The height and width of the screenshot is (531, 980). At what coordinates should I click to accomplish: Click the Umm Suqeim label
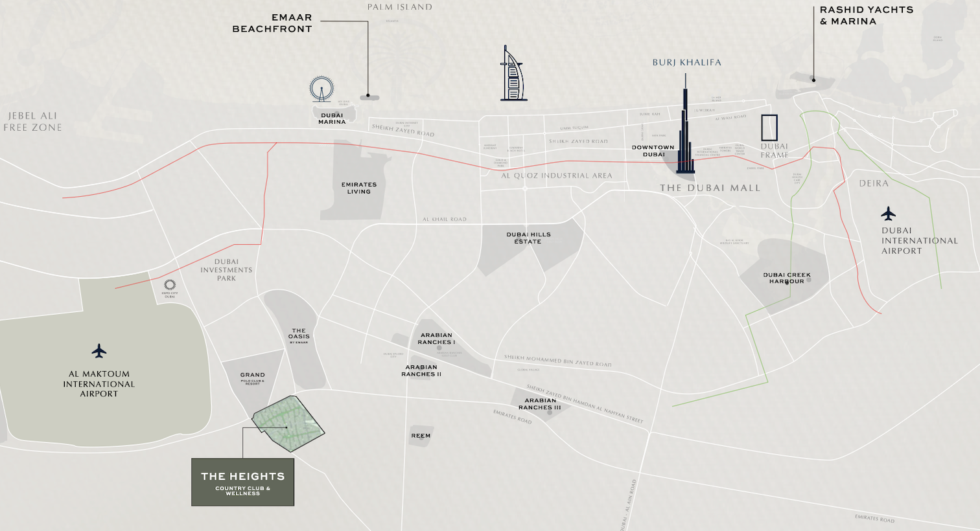574,128
